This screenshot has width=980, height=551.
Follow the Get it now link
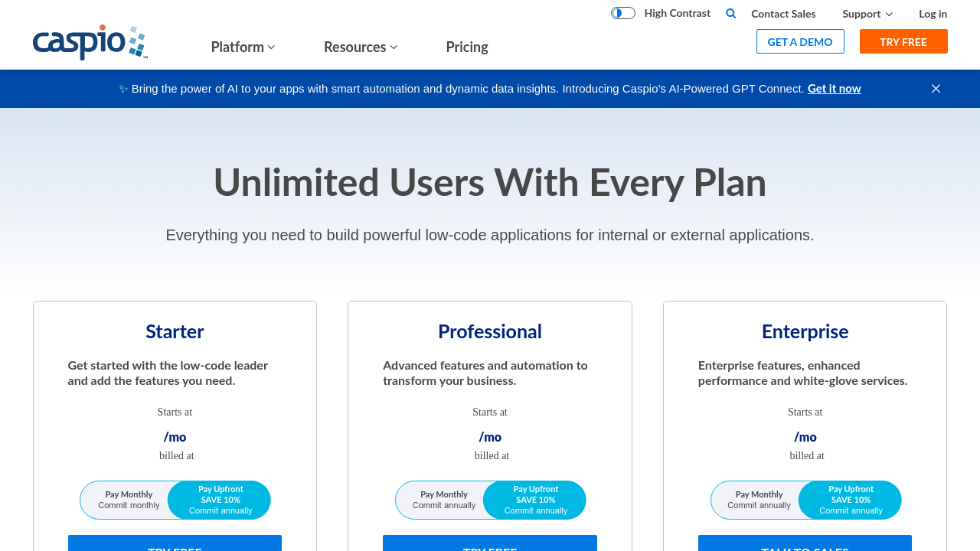834,89
